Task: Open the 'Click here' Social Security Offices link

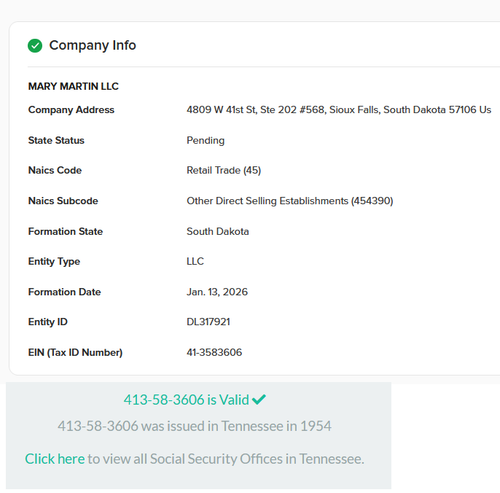Action: (x=55, y=459)
